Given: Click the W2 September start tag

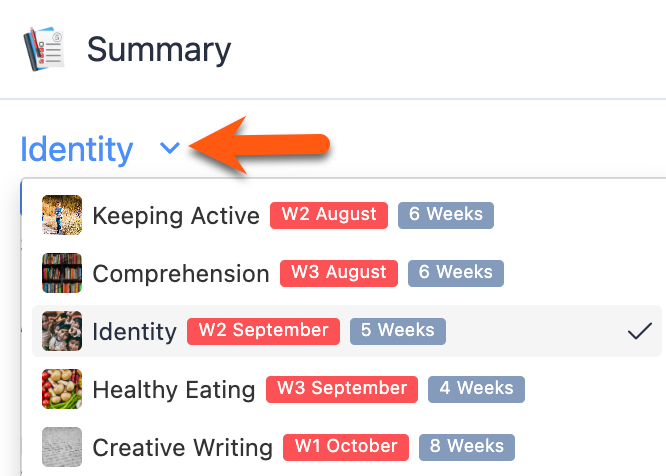Looking at the screenshot, I should (263, 331).
